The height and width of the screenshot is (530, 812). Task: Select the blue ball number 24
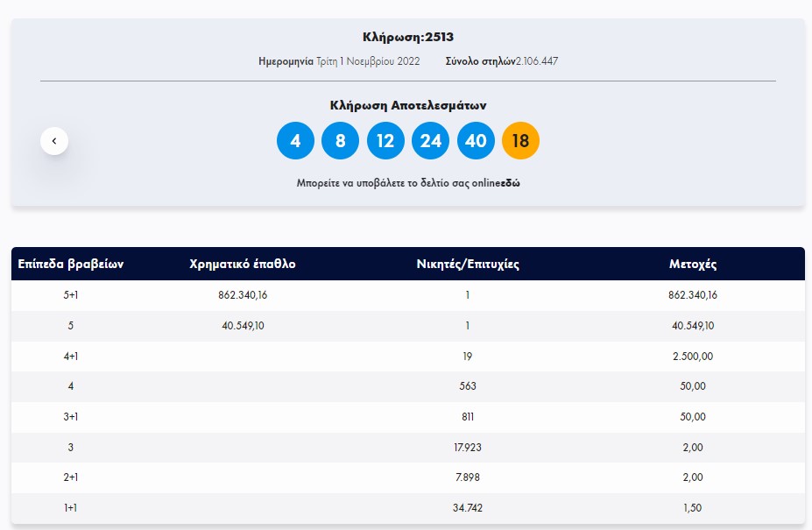click(x=430, y=141)
